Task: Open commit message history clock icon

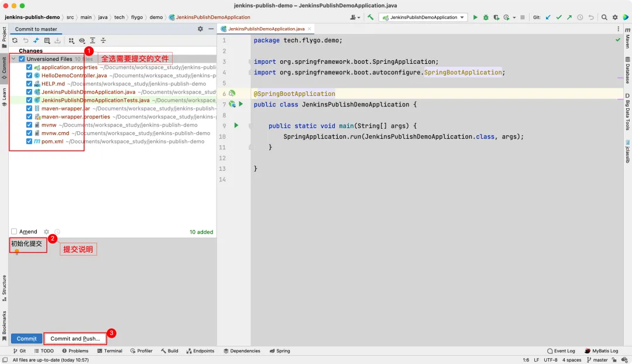Action: tap(57, 232)
